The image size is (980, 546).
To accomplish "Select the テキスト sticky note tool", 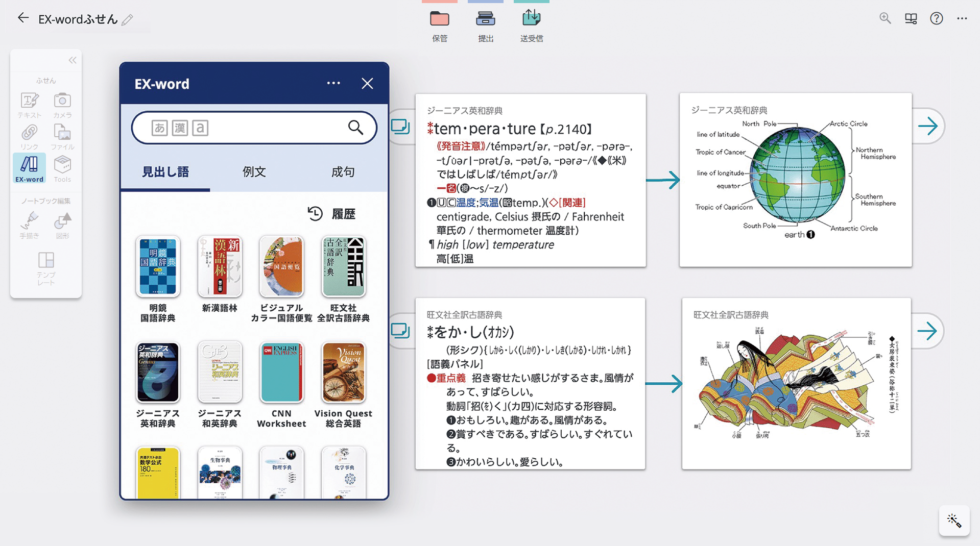I will [x=30, y=105].
